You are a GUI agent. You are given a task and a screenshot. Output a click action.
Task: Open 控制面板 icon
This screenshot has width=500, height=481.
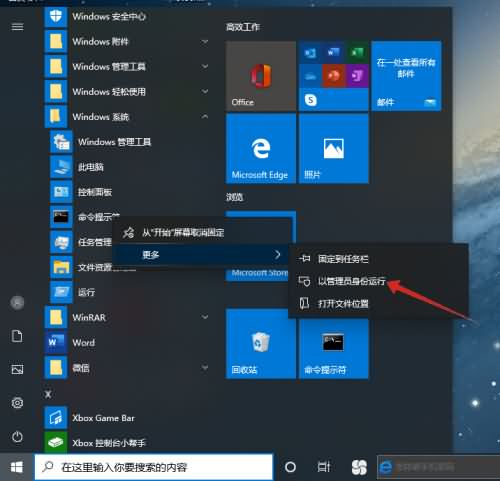pos(61,192)
